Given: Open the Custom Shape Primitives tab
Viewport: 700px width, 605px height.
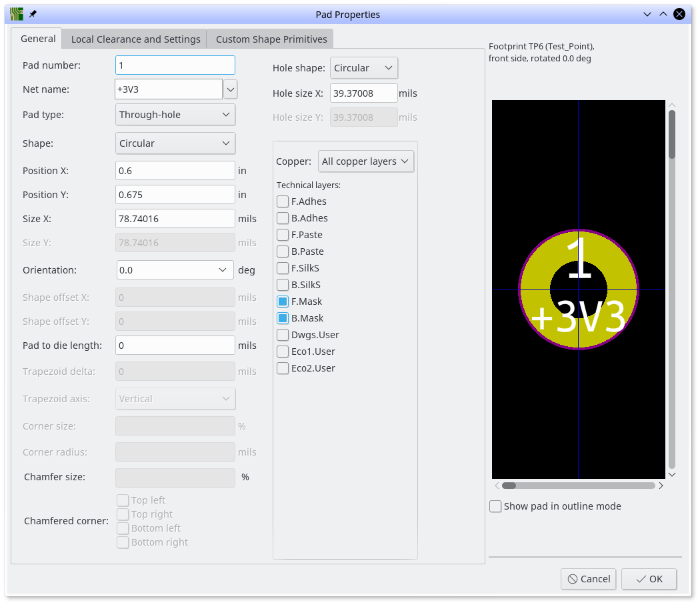Looking at the screenshot, I should pos(271,39).
